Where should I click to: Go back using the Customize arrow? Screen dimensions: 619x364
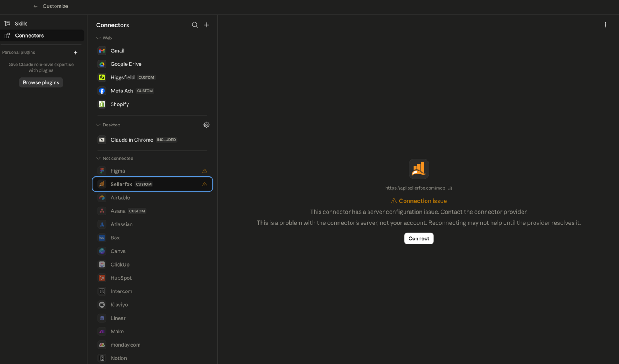click(35, 6)
